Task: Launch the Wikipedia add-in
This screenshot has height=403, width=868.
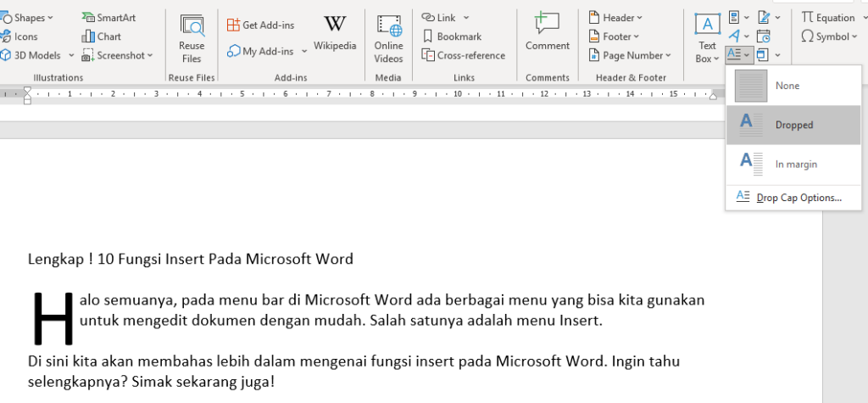Action: click(x=335, y=32)
